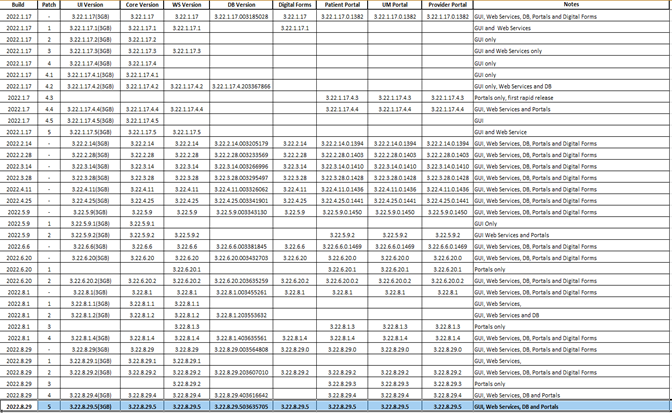Screen dimensions: 672x413
Task: Click the Notes column header
Action: coord(570,5)
